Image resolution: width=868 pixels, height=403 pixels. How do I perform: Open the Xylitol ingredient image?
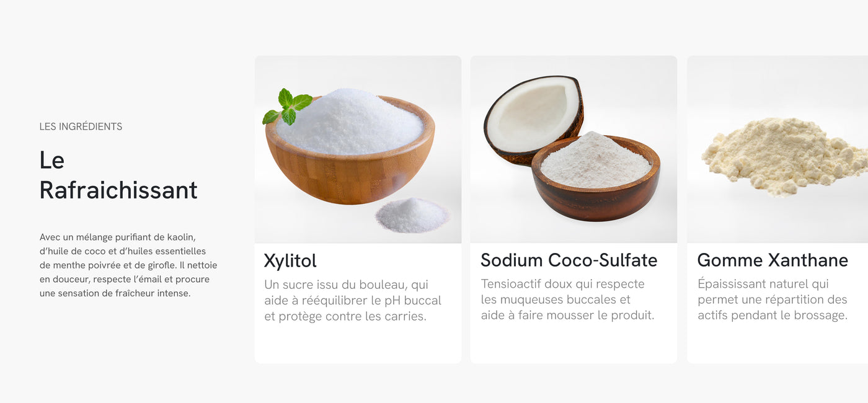click(x=358, y=149)
